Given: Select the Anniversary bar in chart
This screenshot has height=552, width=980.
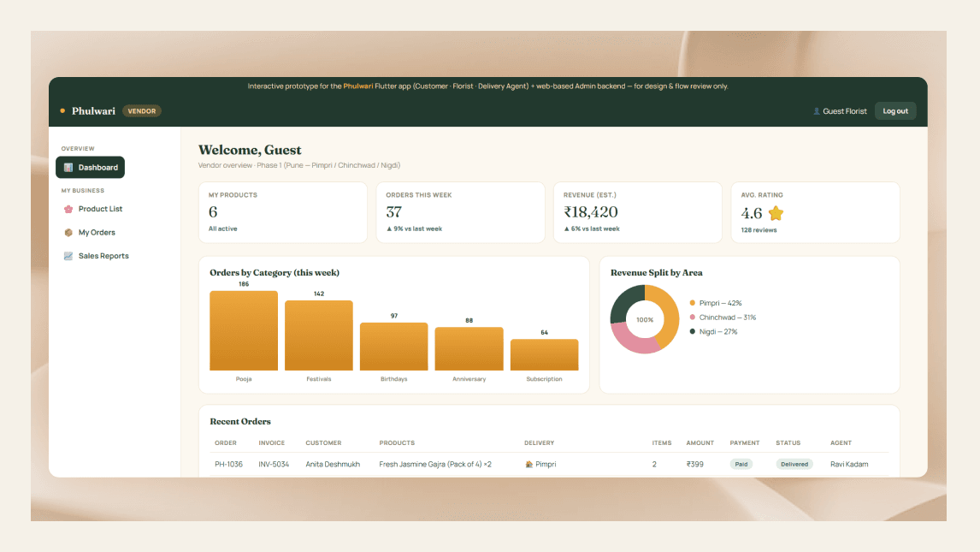Looking at the screenshot, I should pos(469,349).
